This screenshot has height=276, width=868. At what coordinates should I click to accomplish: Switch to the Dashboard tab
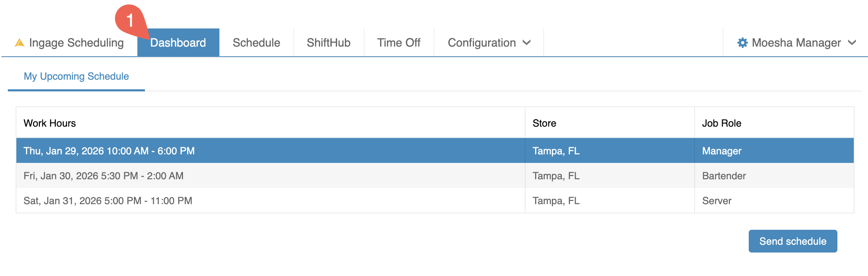178,43
